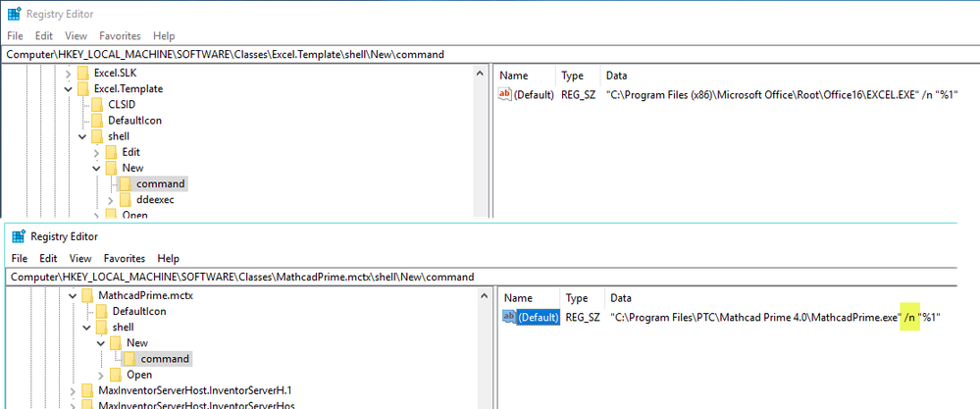Viewport: 980px width, 409px height.
Task: Expand the Edit key under Excel.Template shell
Action: (x=96, y=152)
